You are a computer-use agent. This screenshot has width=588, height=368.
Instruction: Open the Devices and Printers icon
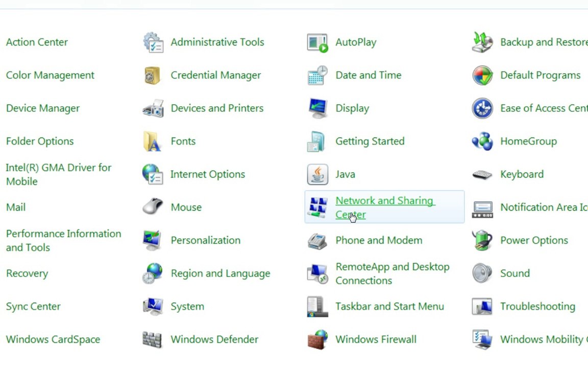coord(153,108)
